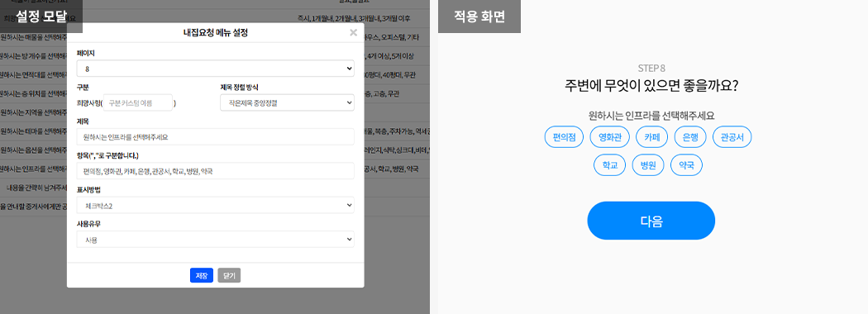Select the 병원 option chip
Screen dimensions: 868x314
[x=648, y=165]
